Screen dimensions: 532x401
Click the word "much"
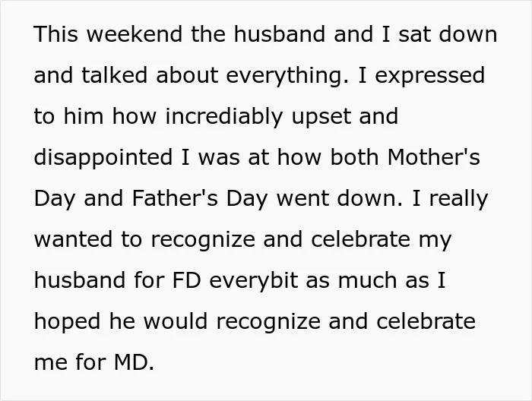pyautogui.click(x=368, y=280)
